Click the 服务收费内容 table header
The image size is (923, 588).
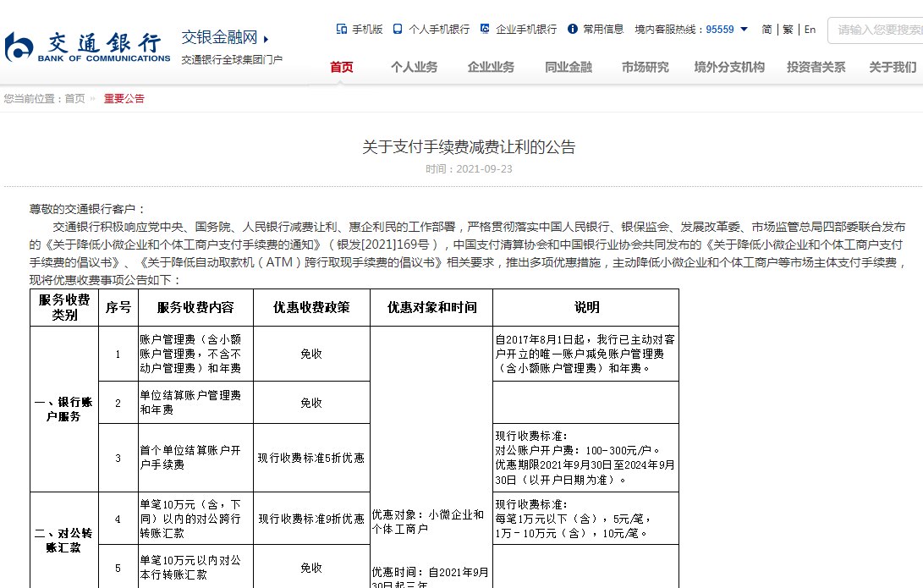(x=195, y=307)
